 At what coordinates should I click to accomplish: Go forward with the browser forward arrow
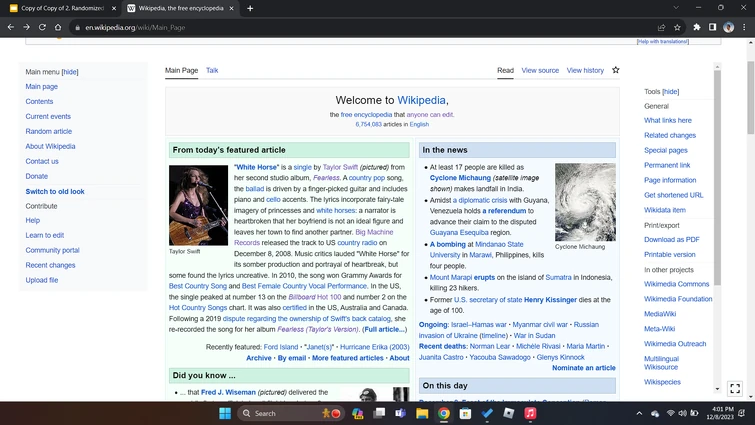[26, 27]
